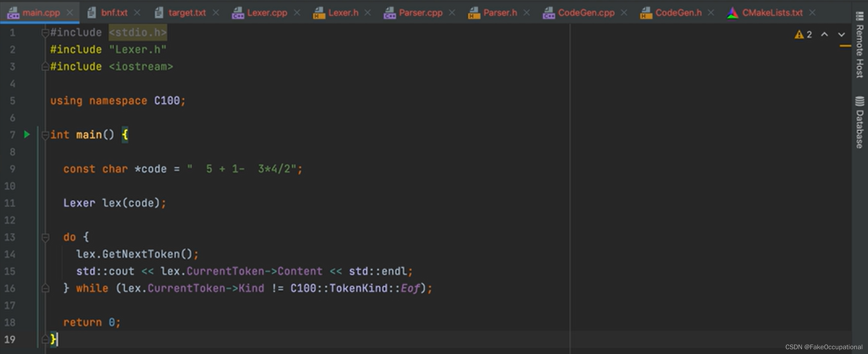Click fold end marker at line 3
Image resolution: width=868 pixels, height=354 pixels.
[45, 67]
